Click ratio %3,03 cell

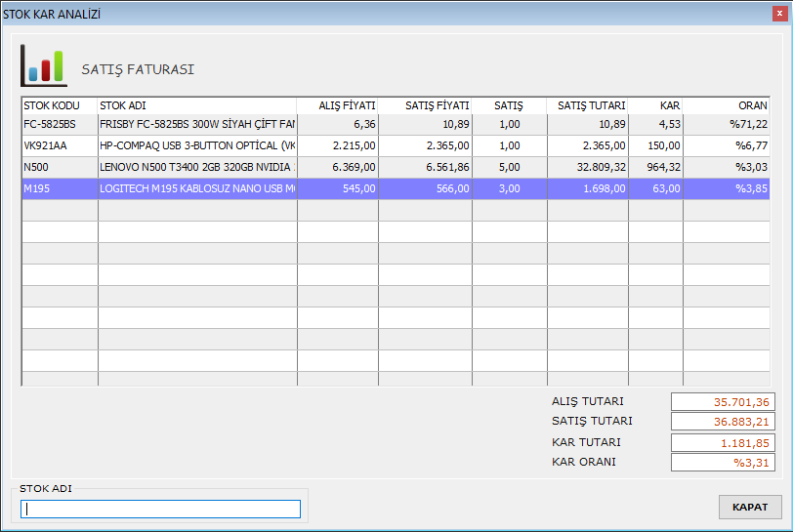pyautogui.click(x=727, y=167)
